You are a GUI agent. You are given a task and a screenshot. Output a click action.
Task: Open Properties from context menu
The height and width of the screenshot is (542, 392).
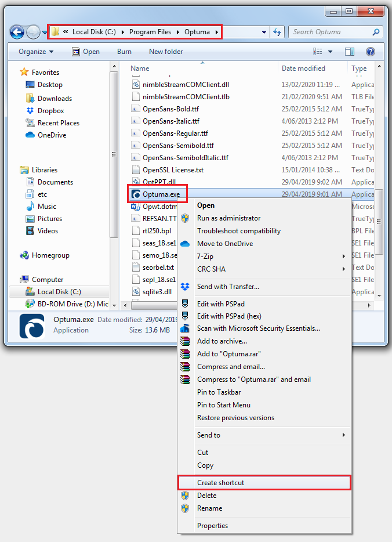[264, 525]
